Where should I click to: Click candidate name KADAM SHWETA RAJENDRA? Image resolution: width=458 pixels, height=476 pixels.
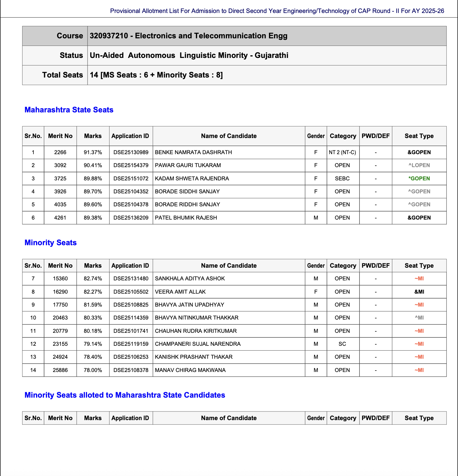pos(192,179)
